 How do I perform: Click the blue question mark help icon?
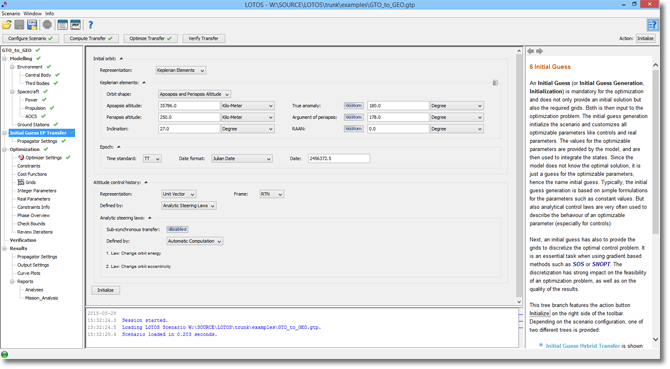tap(91, 25)
